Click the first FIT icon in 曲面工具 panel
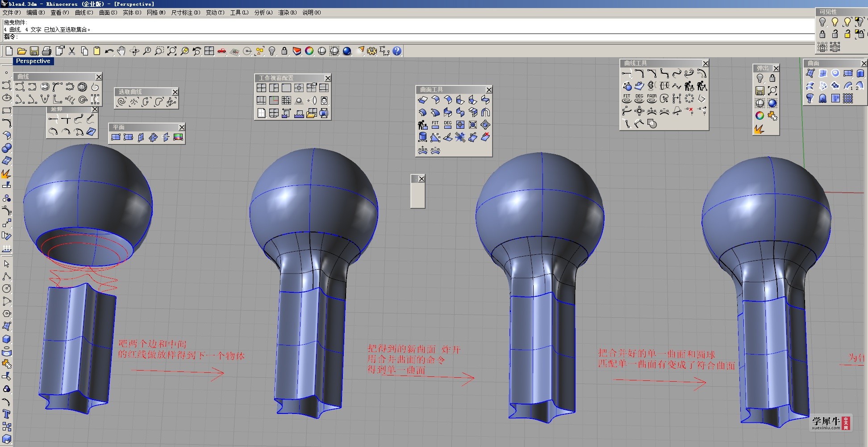The height and width of the screenshot is (447, 868). 435,125
